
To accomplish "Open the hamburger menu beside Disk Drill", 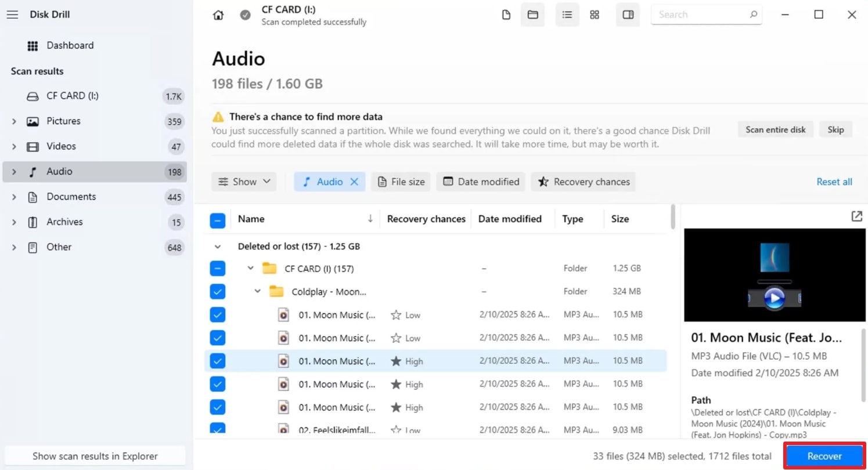I will (x=12, y=15).
